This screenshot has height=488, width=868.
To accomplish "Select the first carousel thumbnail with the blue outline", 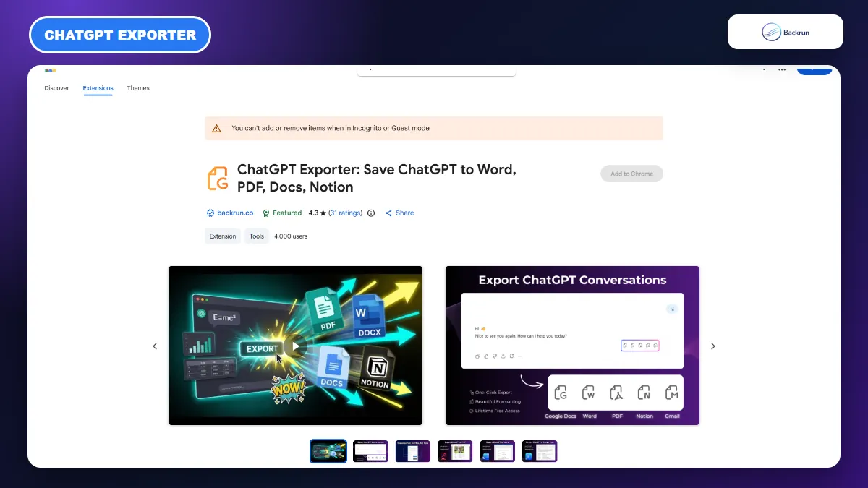I will pyautogui.click(x=328, y=451).
